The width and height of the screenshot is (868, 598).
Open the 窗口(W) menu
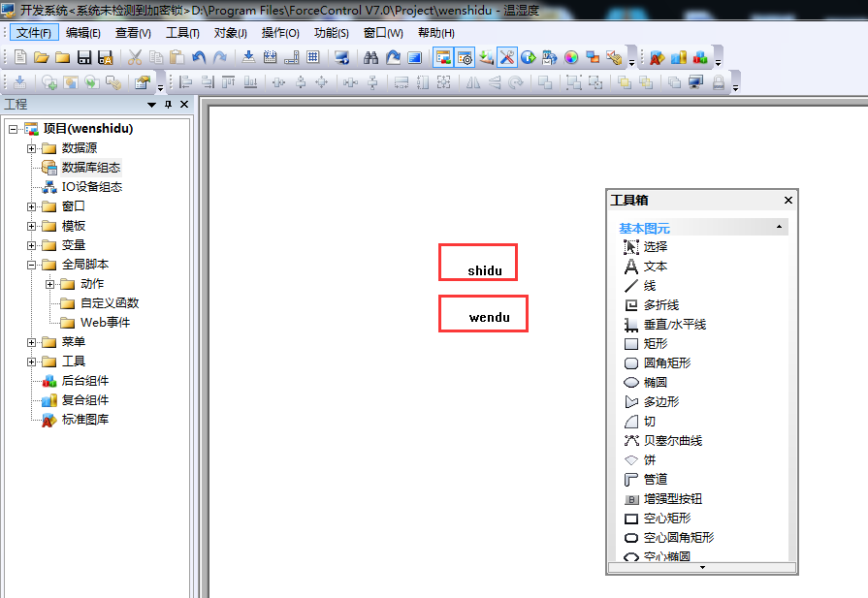coord(383,33)
